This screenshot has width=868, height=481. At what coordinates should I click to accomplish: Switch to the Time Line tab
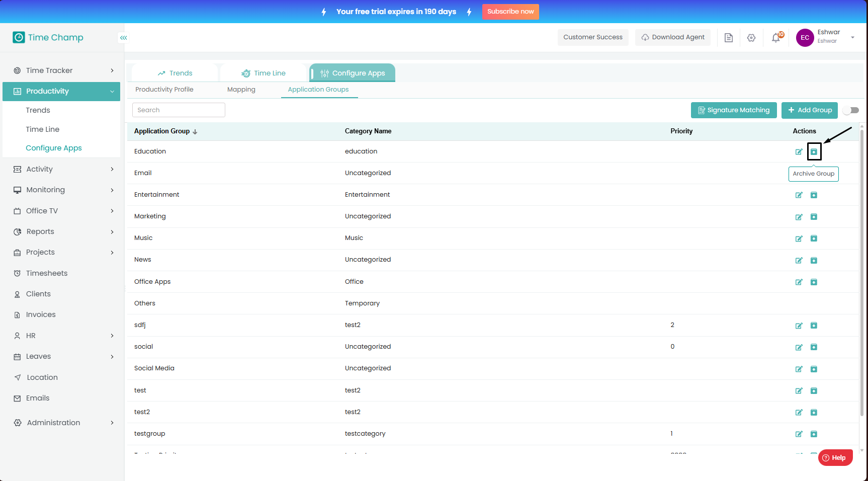click(x=263, y=73)
